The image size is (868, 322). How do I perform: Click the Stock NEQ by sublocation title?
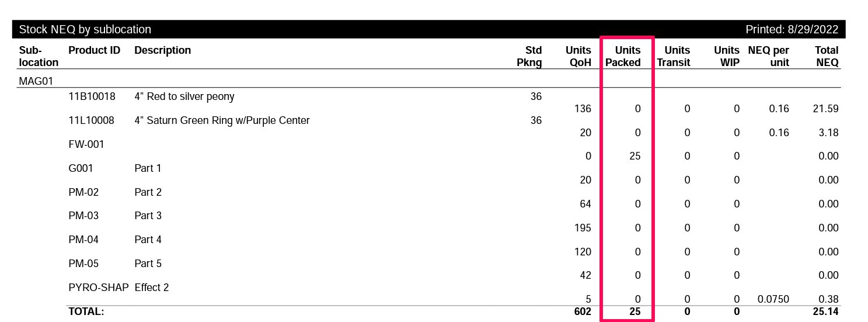(x=85, y=30)
